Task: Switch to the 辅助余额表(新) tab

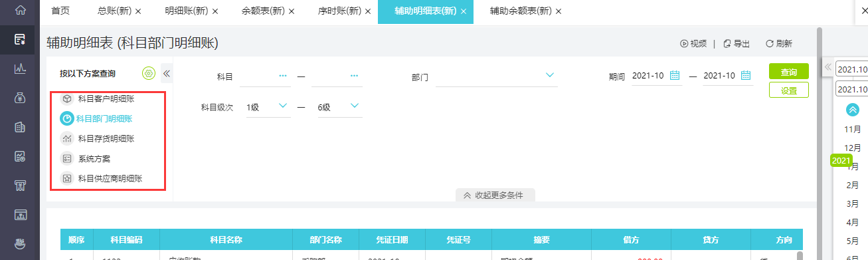Action: click(521, 11)
